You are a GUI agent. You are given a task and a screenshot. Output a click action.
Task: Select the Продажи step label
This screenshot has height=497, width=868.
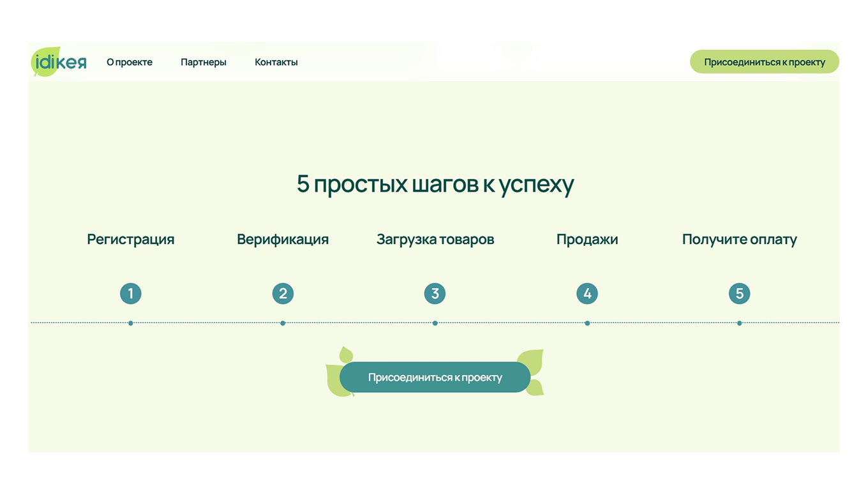587,239
